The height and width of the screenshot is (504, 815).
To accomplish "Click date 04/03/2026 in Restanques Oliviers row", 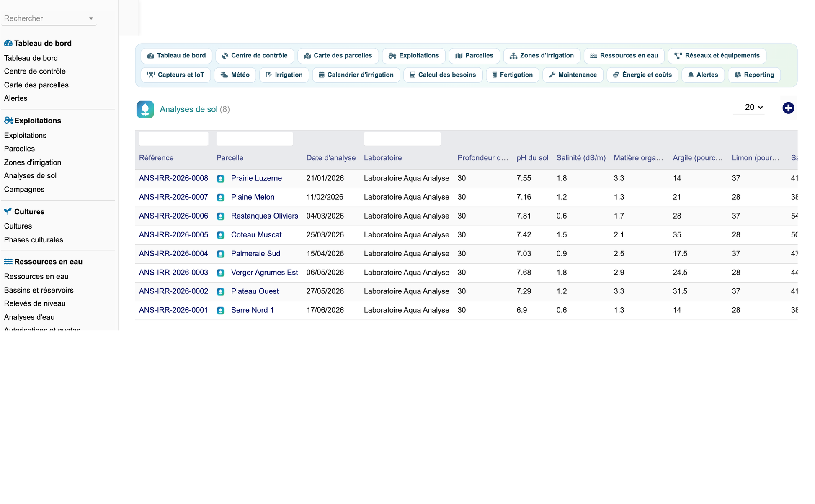I will point(325,216).
